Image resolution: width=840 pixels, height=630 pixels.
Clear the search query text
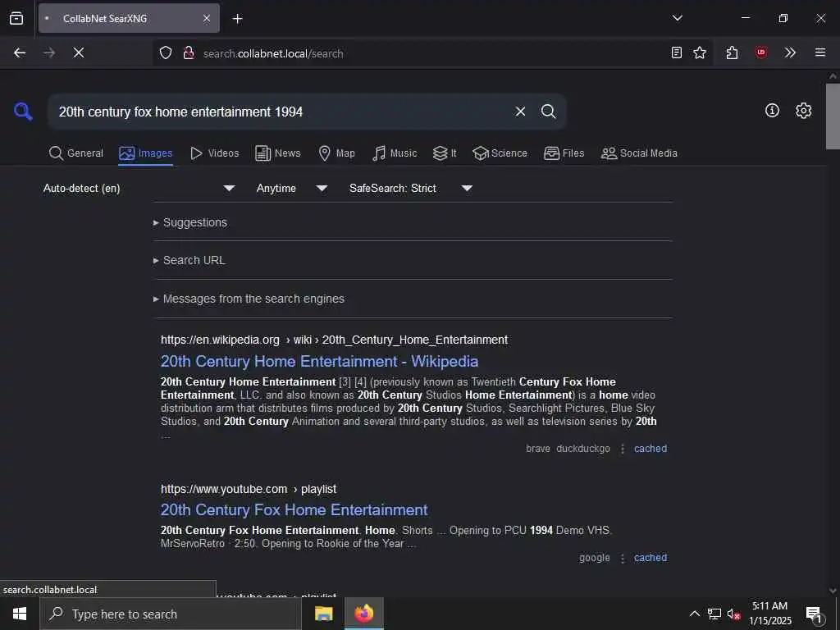coord(520,112)
